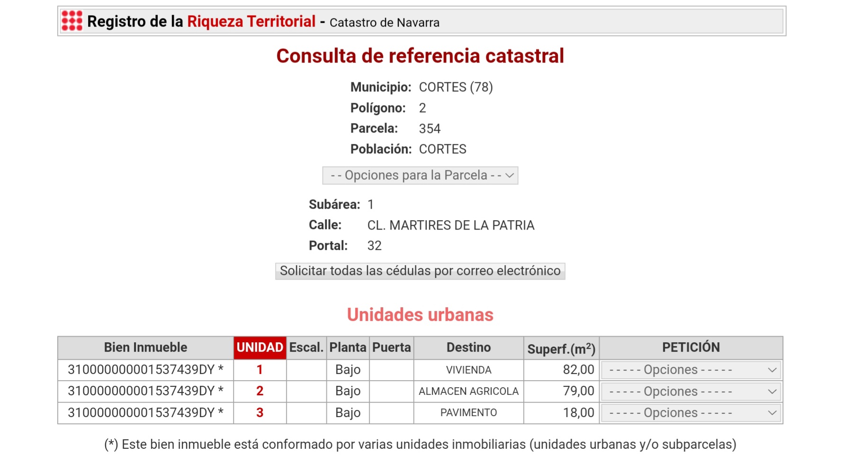This screenshot has height=462, width=868.
Task: Open Opciones dropdown for the PAVIMENTO row
Action: 691,413
